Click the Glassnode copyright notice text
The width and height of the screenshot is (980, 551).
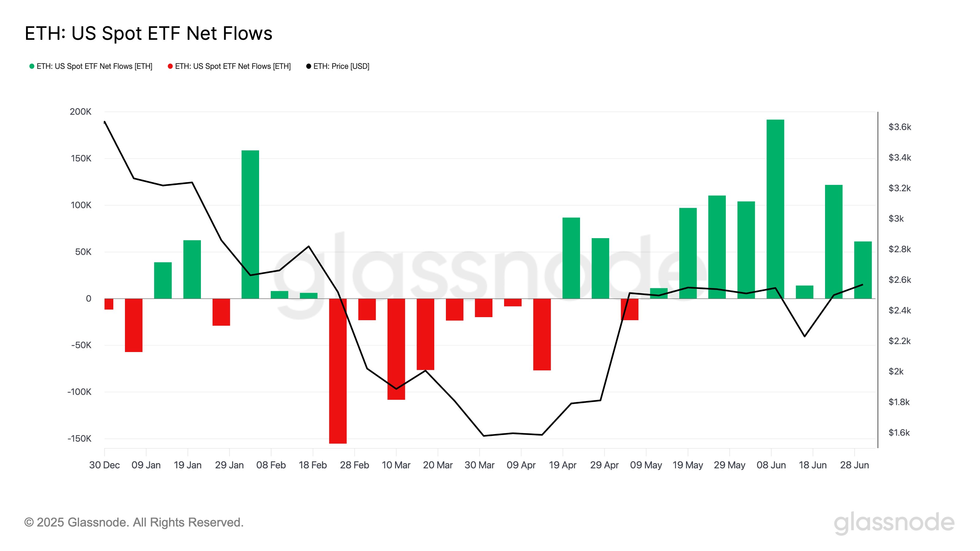[x=134, y=523]
